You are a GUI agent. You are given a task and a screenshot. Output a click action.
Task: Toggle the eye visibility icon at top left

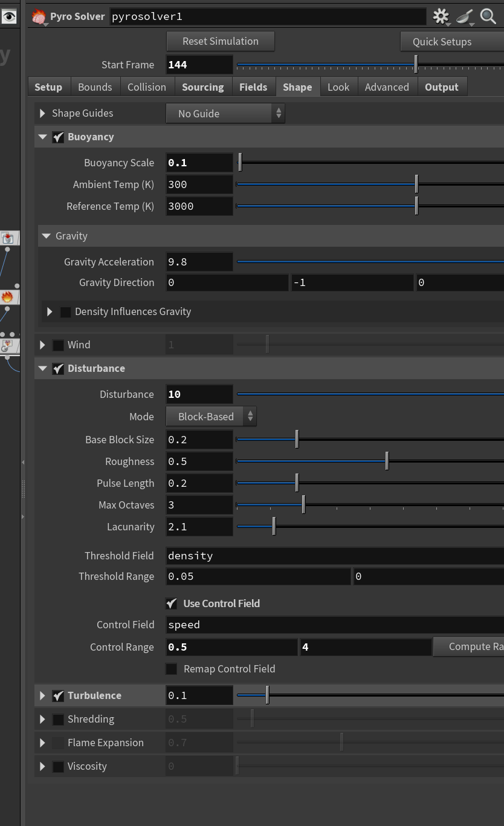click(x=8, y=17)
